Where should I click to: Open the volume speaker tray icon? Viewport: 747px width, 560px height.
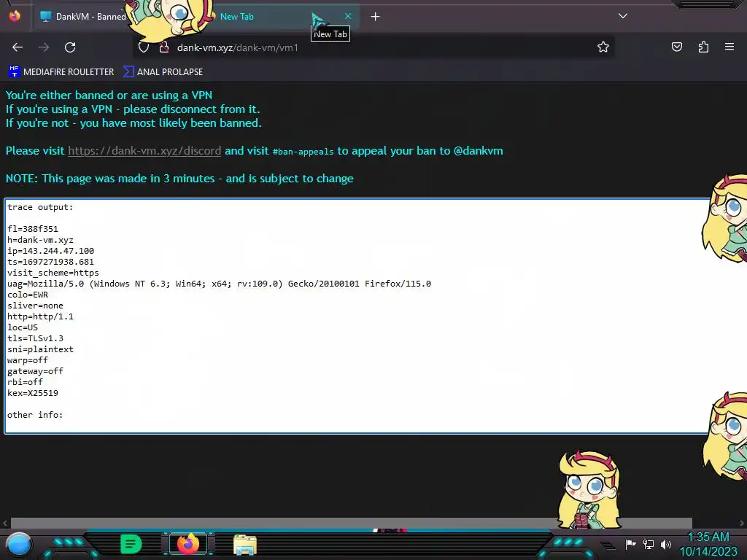tap(666, 544)
